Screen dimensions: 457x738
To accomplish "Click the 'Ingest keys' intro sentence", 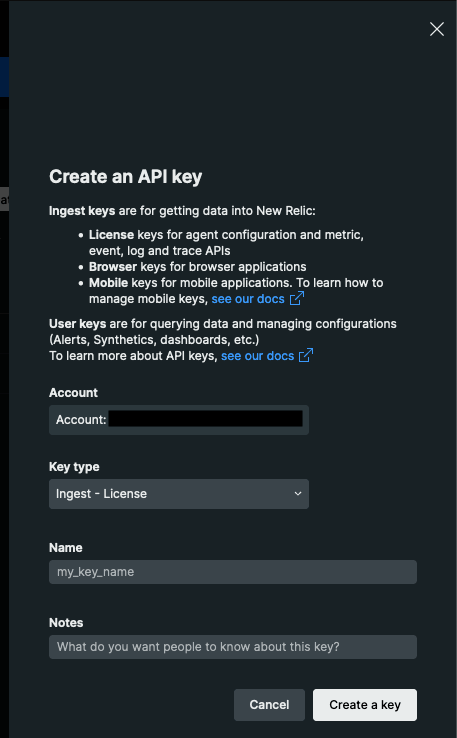I will (x=182, y=211).
